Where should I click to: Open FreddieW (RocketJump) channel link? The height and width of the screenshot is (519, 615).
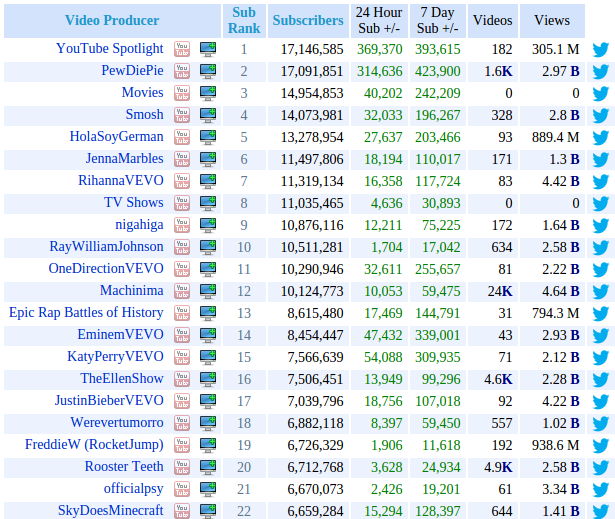coord(94,444)
